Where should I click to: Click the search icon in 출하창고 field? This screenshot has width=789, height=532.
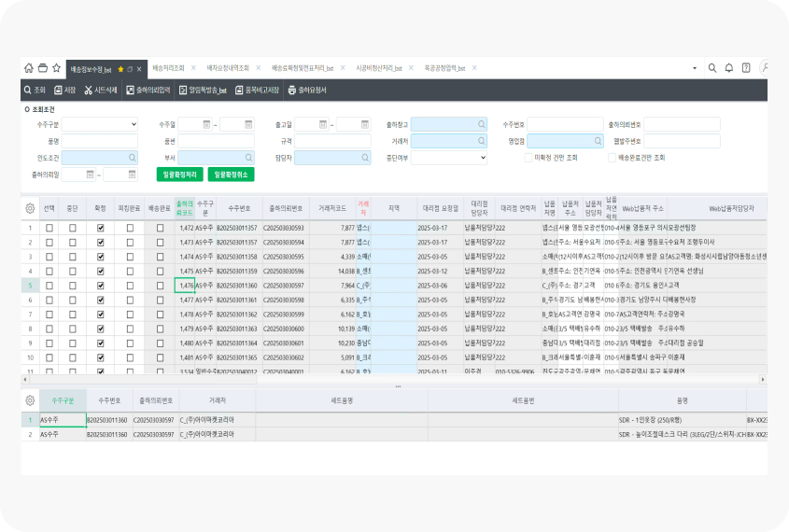pos(482,124)
